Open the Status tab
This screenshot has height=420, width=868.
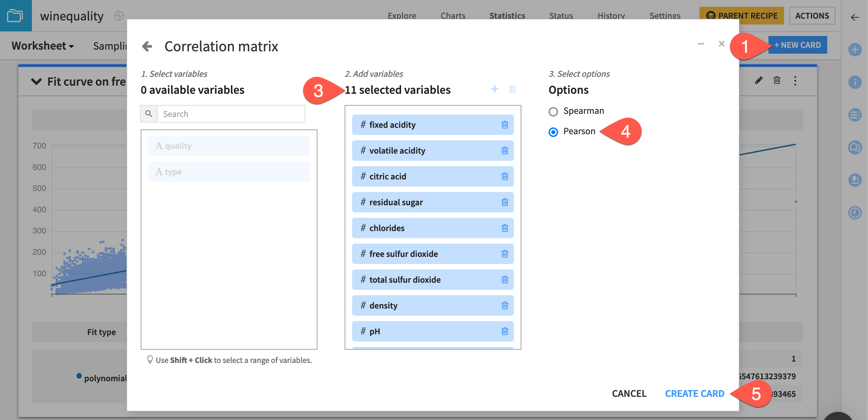(x=561, y=16)
